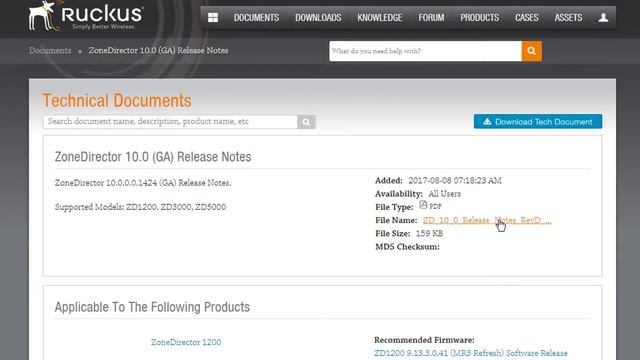Click the Ruckus logo
Image resolution: width=640 pixels, height=360 pixels.
pos(86,16)
